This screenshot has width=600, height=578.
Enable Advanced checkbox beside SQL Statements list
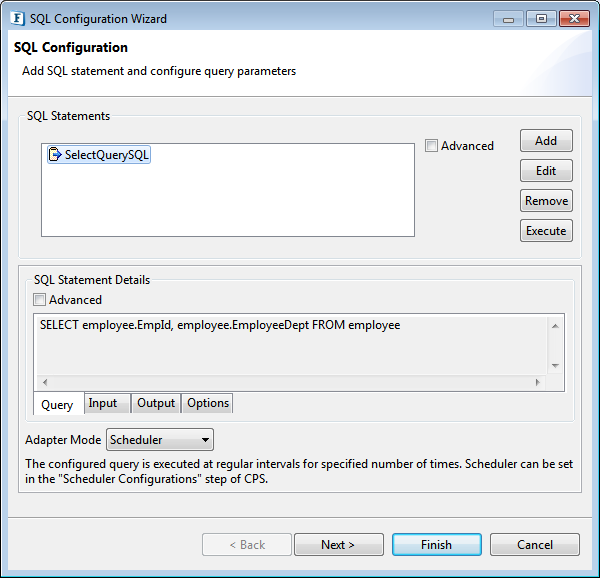pos(431,146)
